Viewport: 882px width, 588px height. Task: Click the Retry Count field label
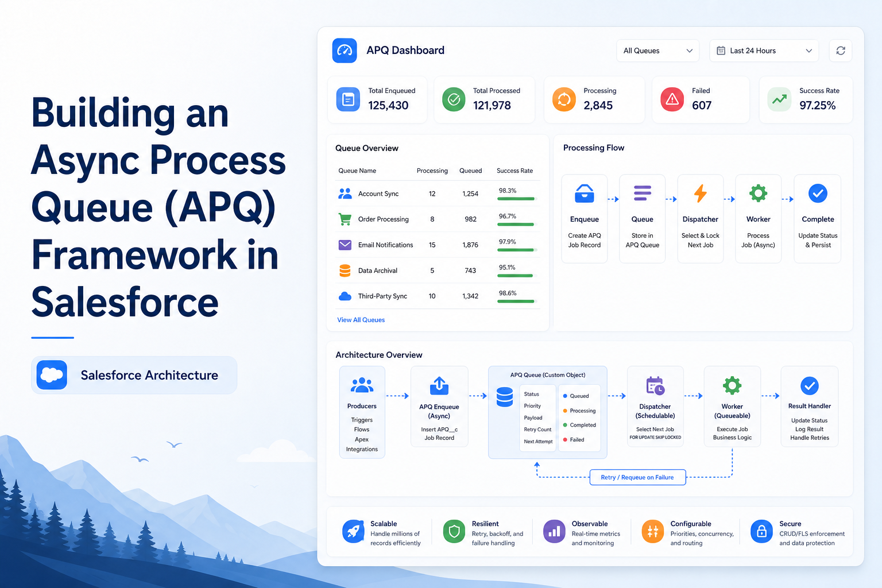537,430
